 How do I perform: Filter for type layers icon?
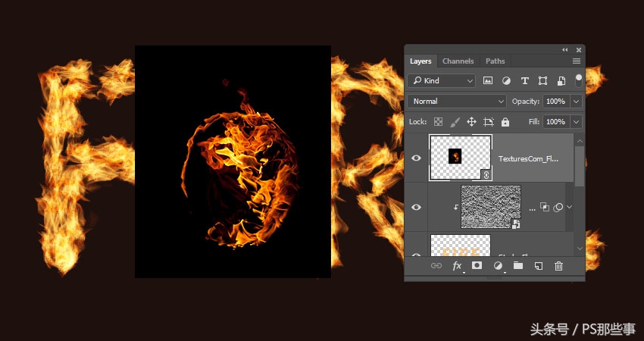click(524, 81)
